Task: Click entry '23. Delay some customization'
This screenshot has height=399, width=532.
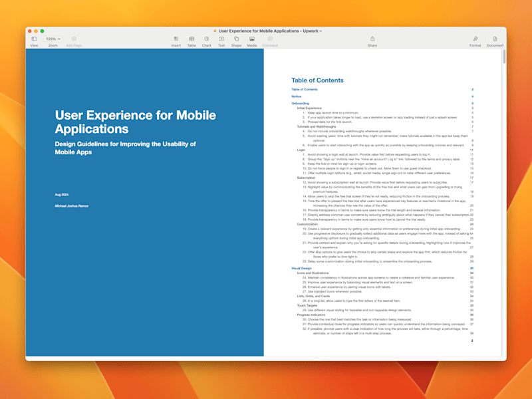Action: [367, 261]
